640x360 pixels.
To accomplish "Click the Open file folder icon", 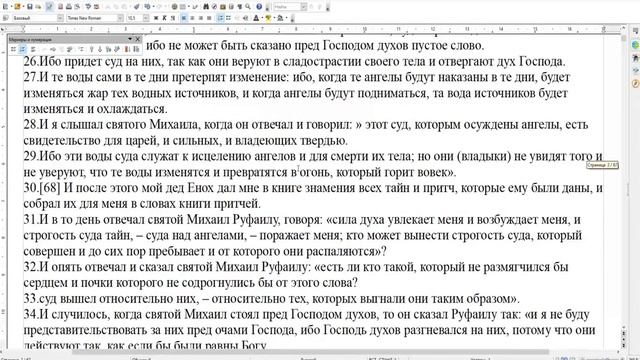I will (x=17, y=7).
